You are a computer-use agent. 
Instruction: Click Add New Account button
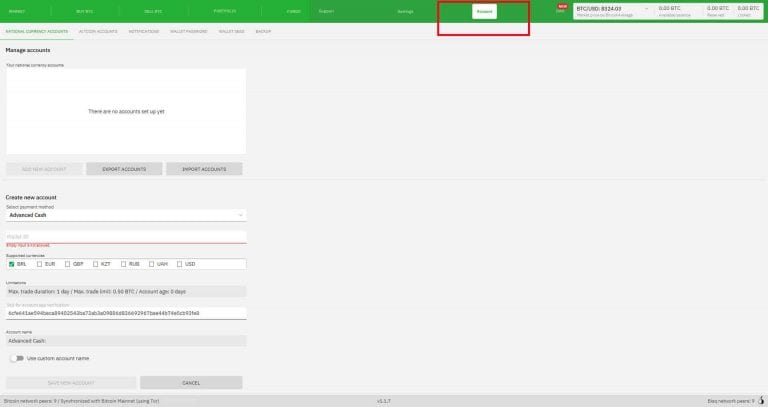pyautogui.click(x=44, y=169)
